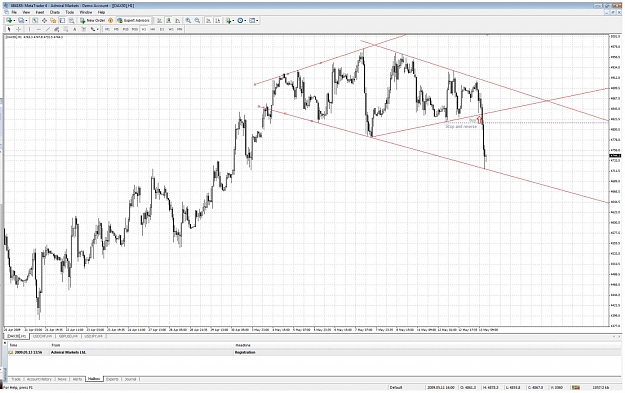Open the Help menu
Screen dimensions: 625x393
coord(102,12)
